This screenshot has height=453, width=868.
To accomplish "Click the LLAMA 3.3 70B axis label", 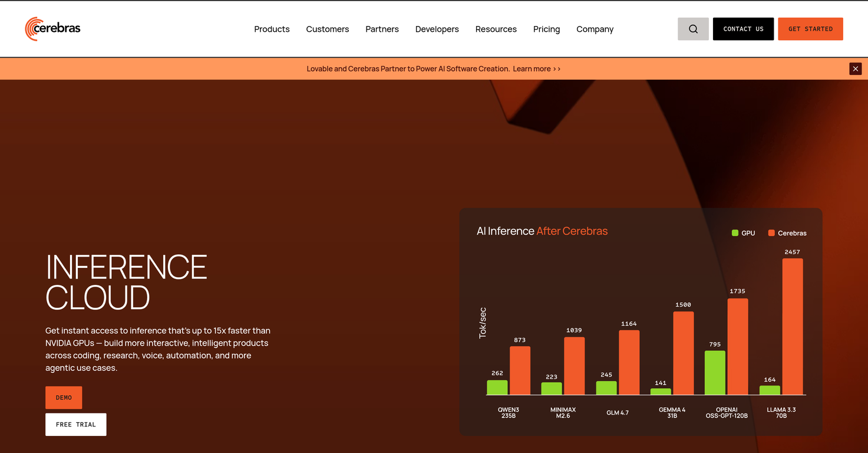I will (x=781, y=413).
